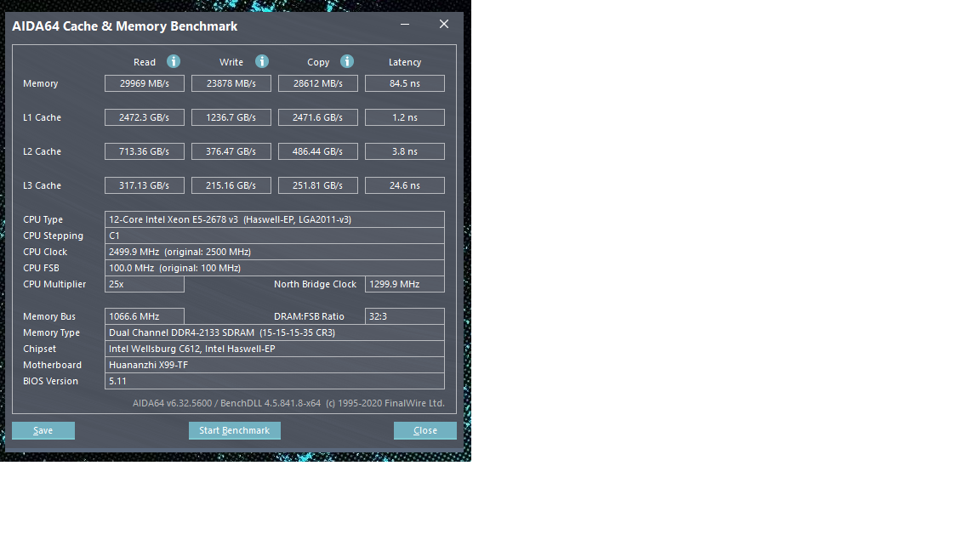This screenshot has width=980, height=551.
Task: Click the L3 Cache Latency value
Action: pos(405,185)
